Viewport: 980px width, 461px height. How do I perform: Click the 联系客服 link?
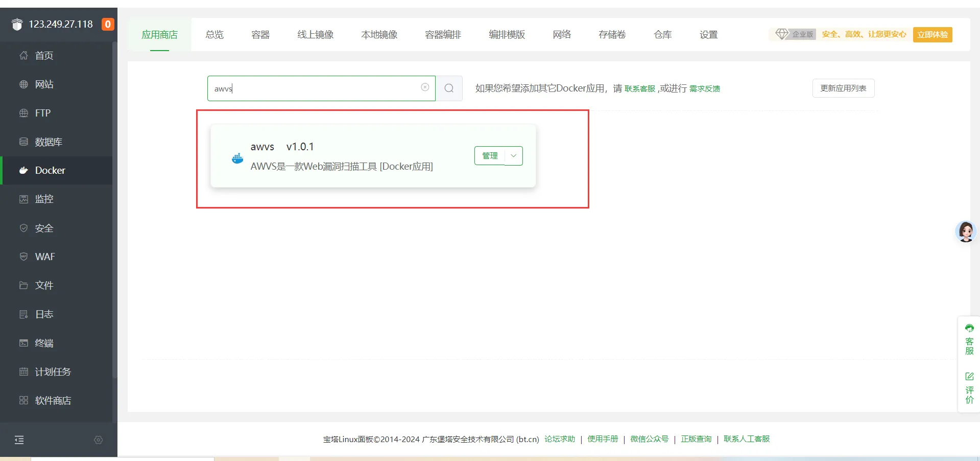(640, 89)
